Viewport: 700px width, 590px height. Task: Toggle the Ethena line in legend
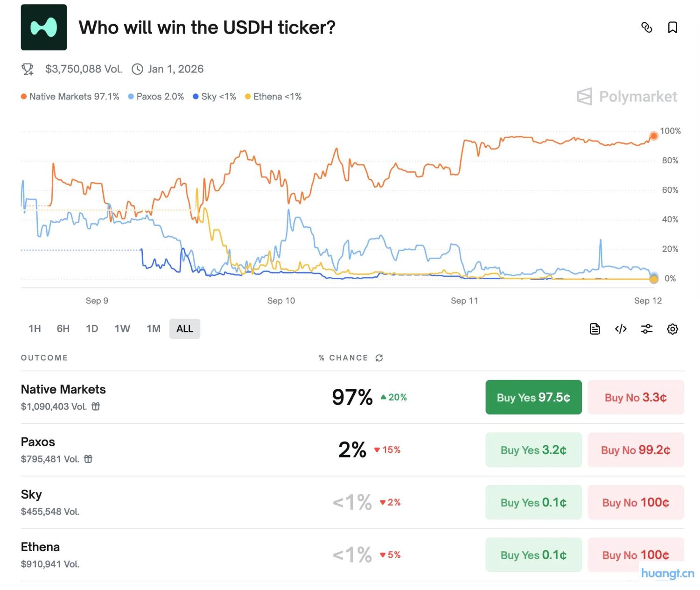point(273,96)
